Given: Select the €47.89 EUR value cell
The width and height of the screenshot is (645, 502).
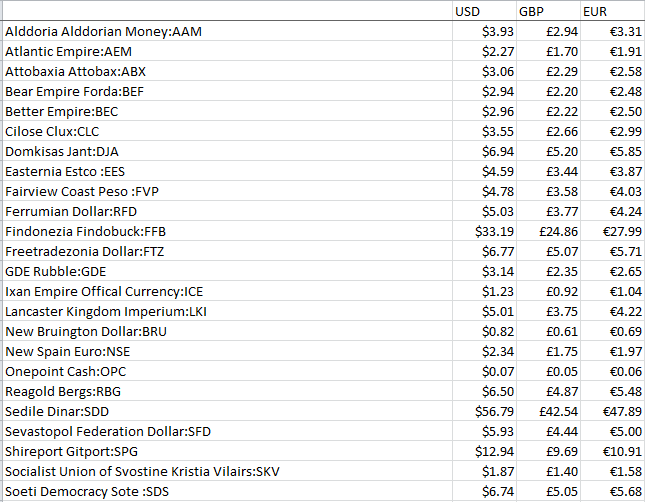Looking at the screenshot, I should [x=613, y=411].
